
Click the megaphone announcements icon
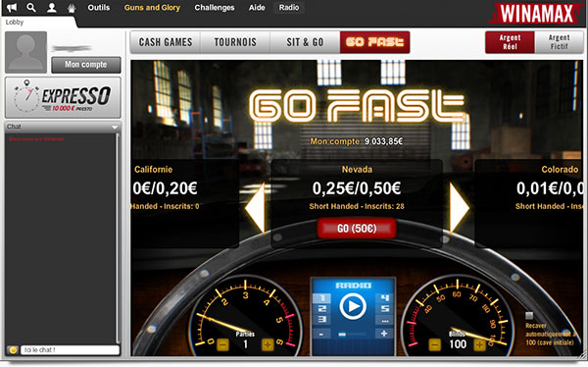(12, 7)
